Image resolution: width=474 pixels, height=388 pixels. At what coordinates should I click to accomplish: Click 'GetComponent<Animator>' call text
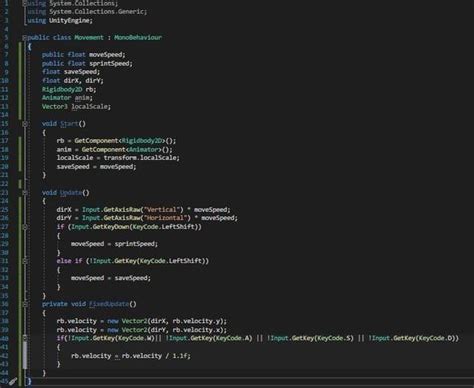(x=121, y=149)
